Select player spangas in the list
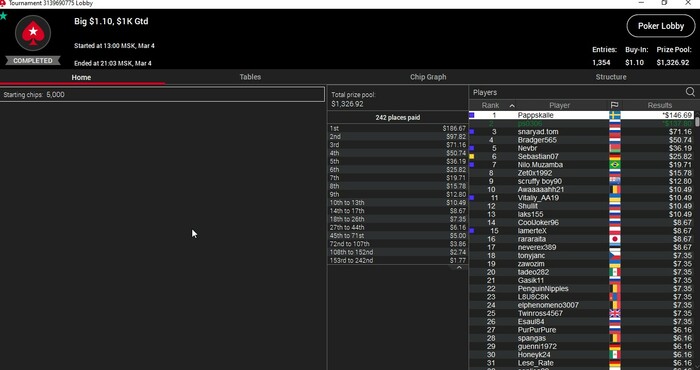The height and width of the screenshot is (370, 700). click(581, 338)
